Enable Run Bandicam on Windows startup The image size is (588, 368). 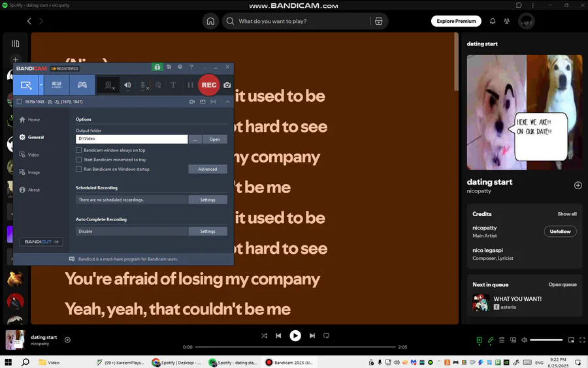coord(79,169)
